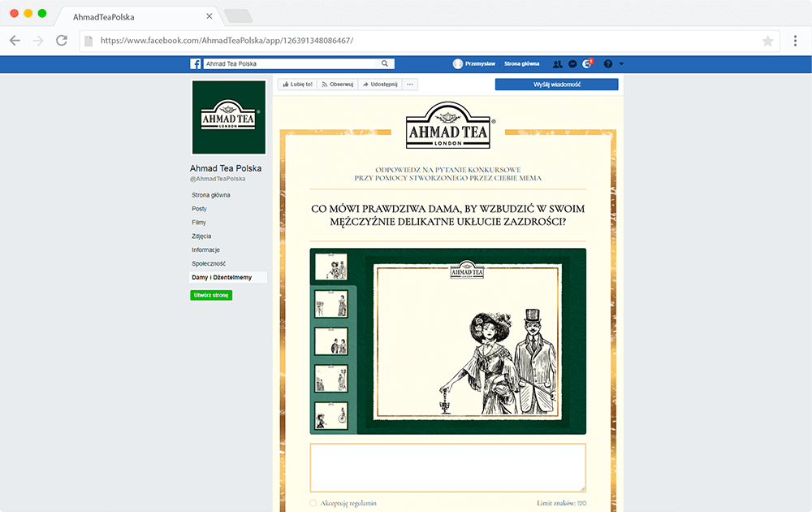Click the large meme preview image
812x512 pixels.
pyautogui.click(x=469, y=341)
